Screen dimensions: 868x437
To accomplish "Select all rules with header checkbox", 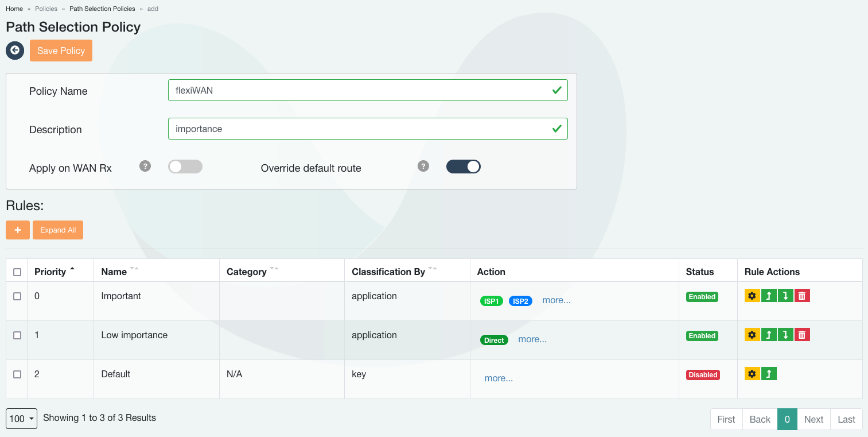I will pos(17,272).
